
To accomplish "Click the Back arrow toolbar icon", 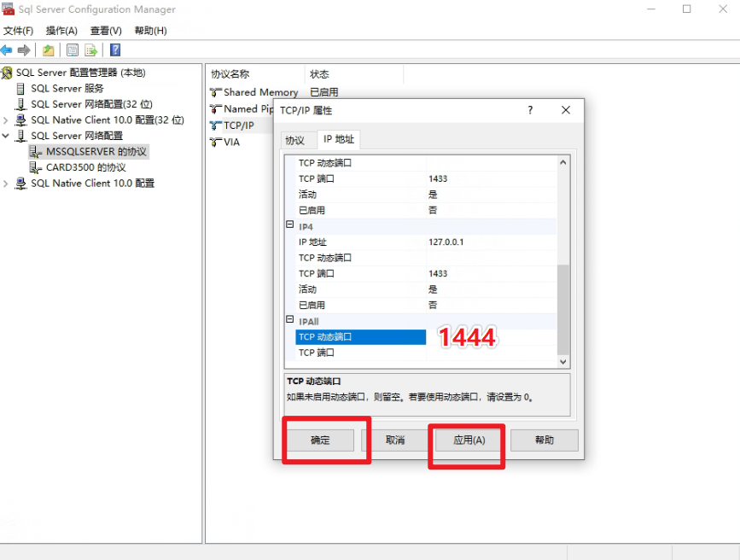I will (x=7, y=50).
